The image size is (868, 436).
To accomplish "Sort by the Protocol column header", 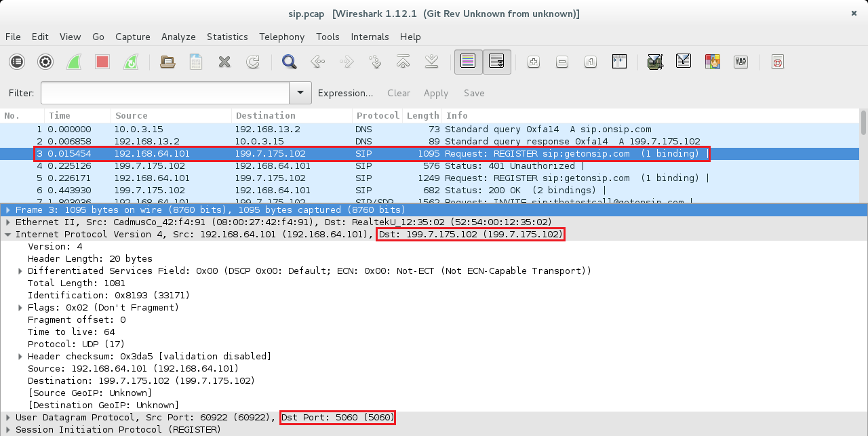I will pyautogui.click(x=377, y=115).
